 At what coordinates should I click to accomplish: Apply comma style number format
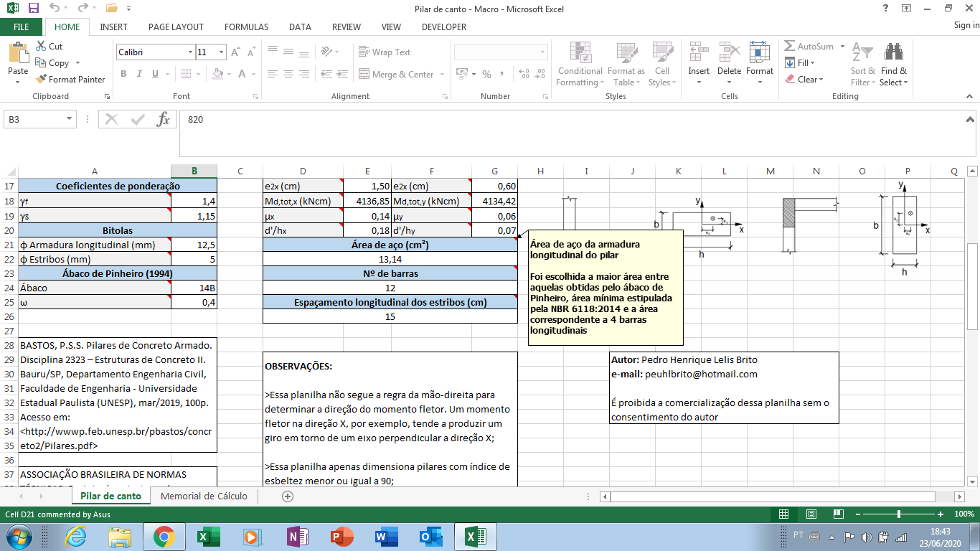pos(502,74)
